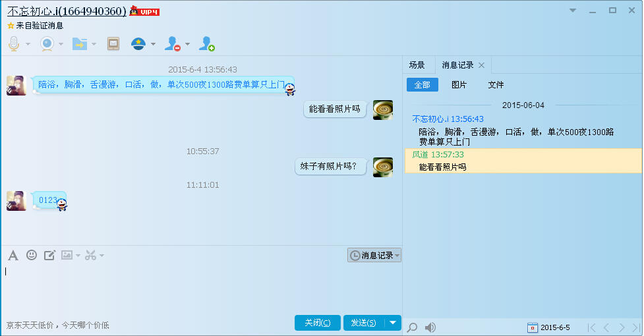Click the 关闭(C) close button
This screenshot has height=336, width=644.
pyautogui.click(x=318, y=323)
